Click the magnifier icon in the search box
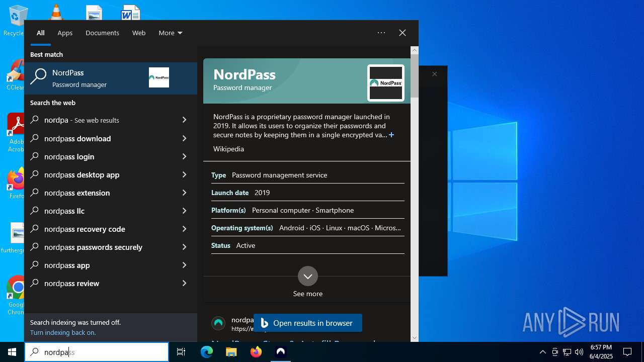Viewport: 644px width, 362px height. click(x=34, y=352)
